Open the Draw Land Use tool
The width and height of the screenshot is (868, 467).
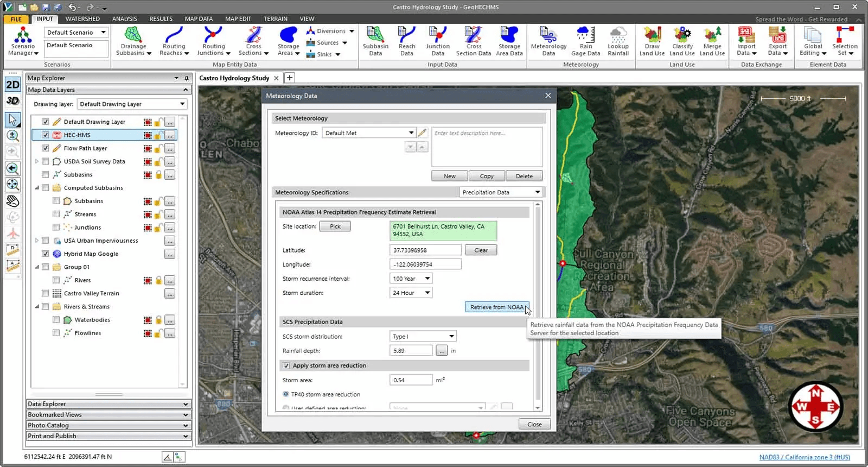(652, 41)
